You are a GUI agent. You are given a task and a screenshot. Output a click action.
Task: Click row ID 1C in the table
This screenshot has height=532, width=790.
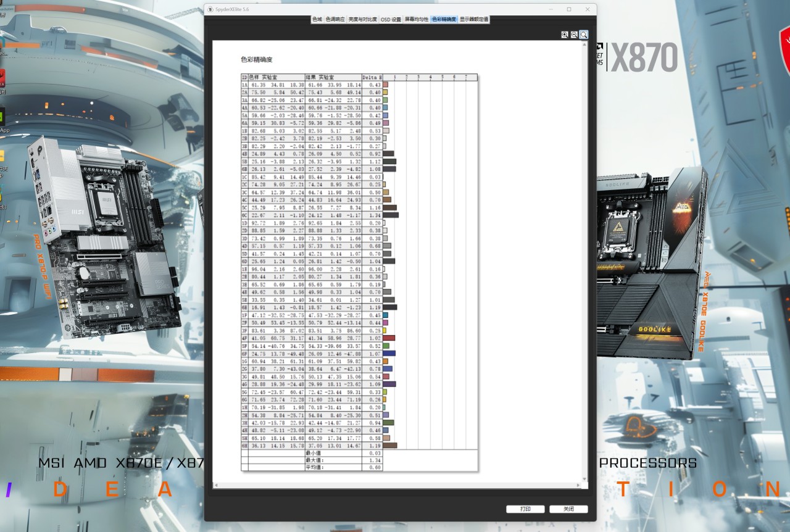244,177
